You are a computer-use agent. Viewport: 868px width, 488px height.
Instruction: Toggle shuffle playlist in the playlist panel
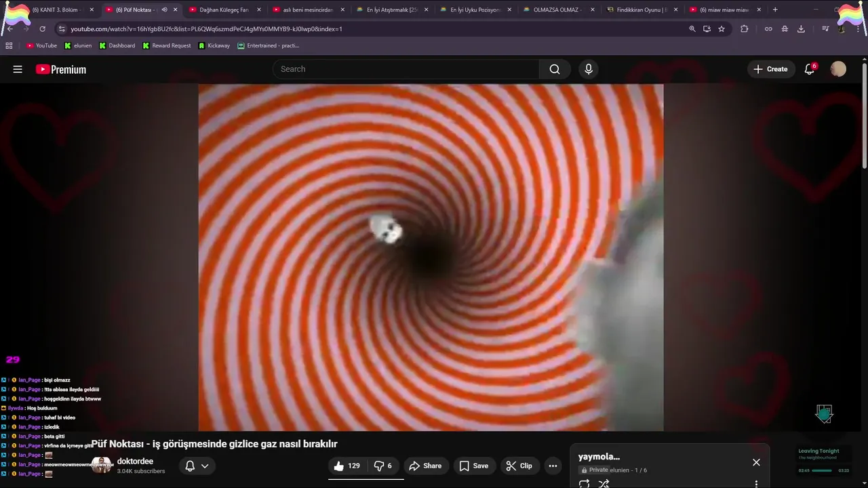tap(604, 483)
